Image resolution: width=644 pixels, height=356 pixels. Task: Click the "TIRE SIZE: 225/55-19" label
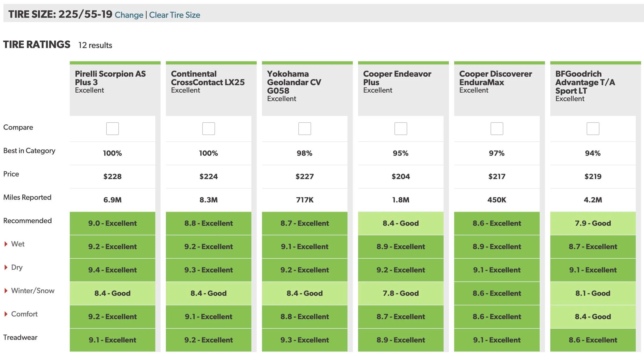point(60,14)
